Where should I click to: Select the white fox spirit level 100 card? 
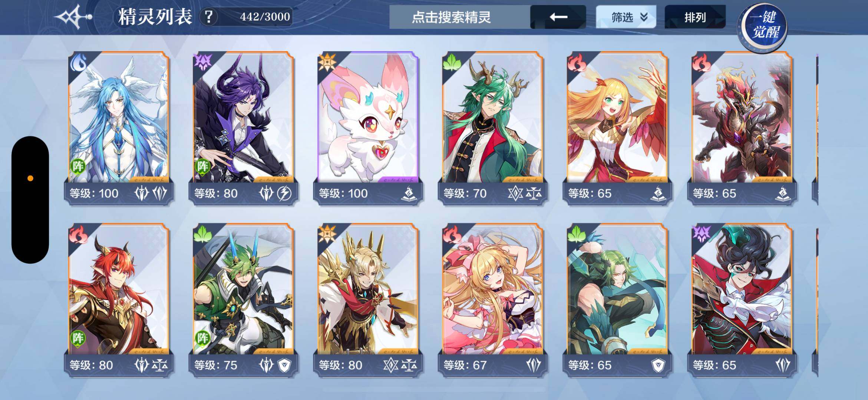click(368, 128)
